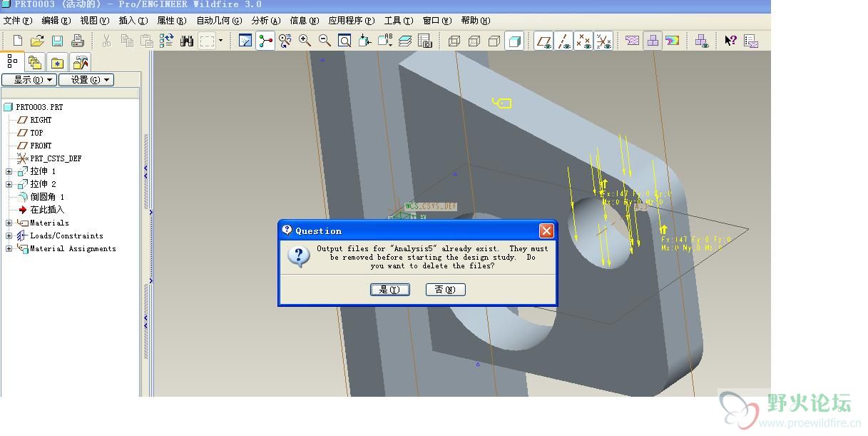868x436 pixels.
Task: Click the Context Help pointer icon
Action: [730, 41]
